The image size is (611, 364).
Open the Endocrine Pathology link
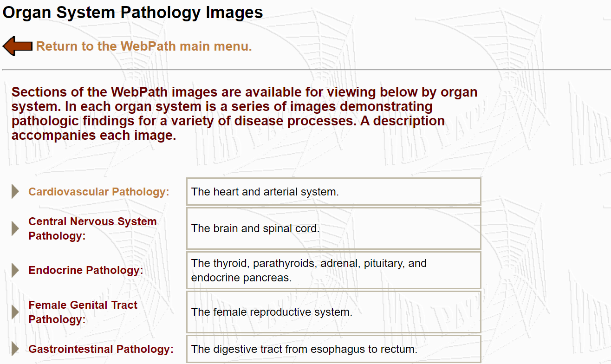85,270
